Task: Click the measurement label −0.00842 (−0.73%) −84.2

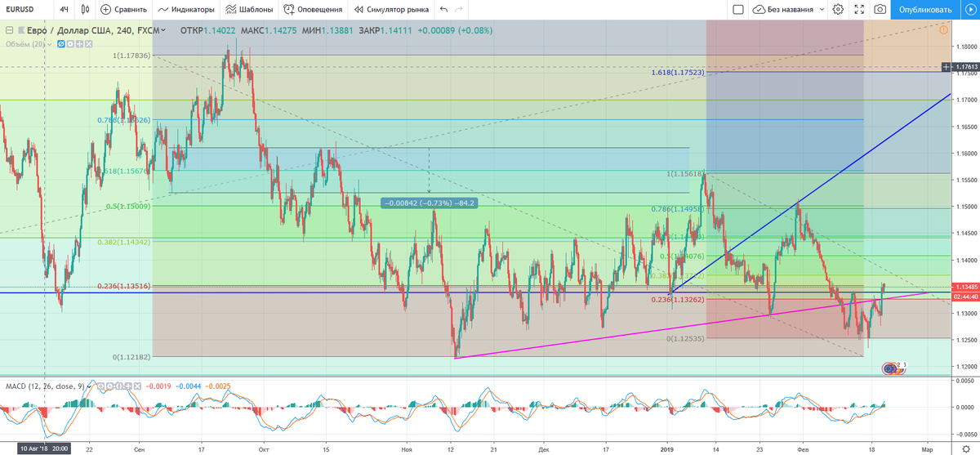Action: click(x=429, y=203)
